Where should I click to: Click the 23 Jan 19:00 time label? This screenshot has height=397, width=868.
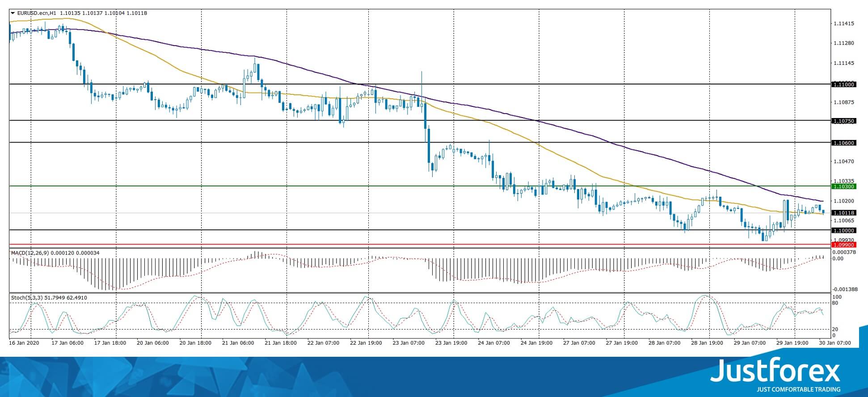coord(451,343)
